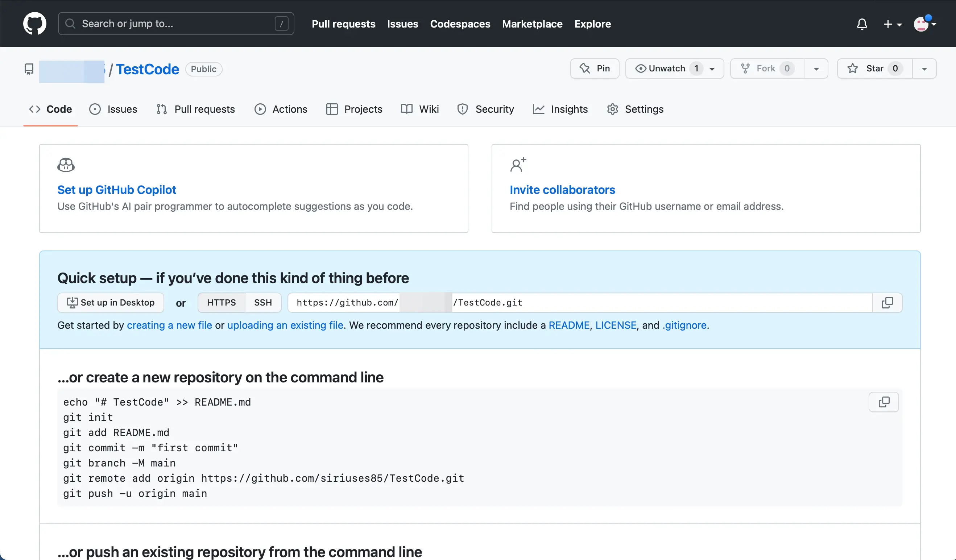
Task: Expand the Fork options dropdown arrow
Action: pos(816,69)
